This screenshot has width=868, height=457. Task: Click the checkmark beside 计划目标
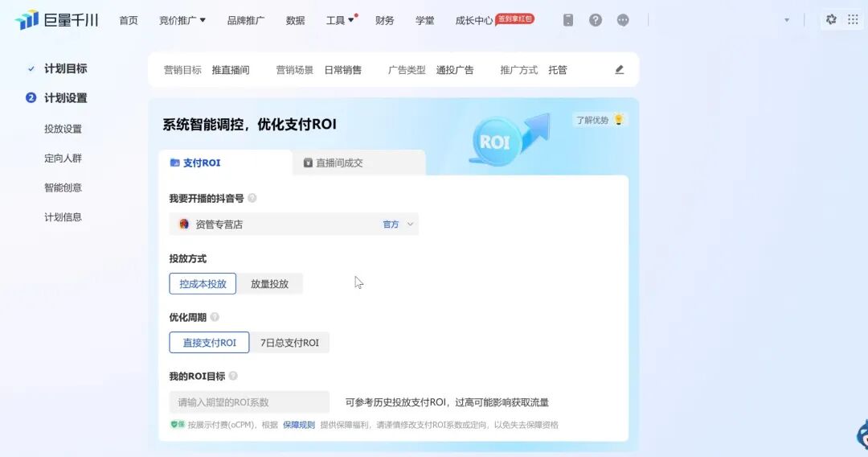(31, 68)
